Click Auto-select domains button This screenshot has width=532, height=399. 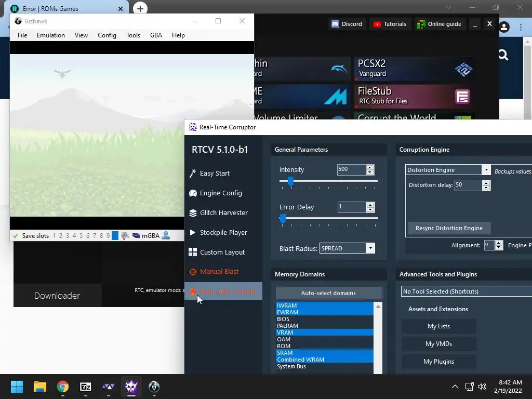click(328, 293)
